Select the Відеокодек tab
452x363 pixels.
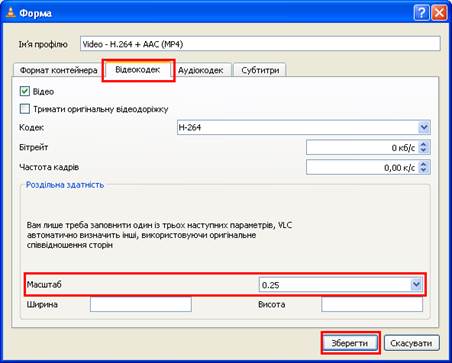pos(138,70)
